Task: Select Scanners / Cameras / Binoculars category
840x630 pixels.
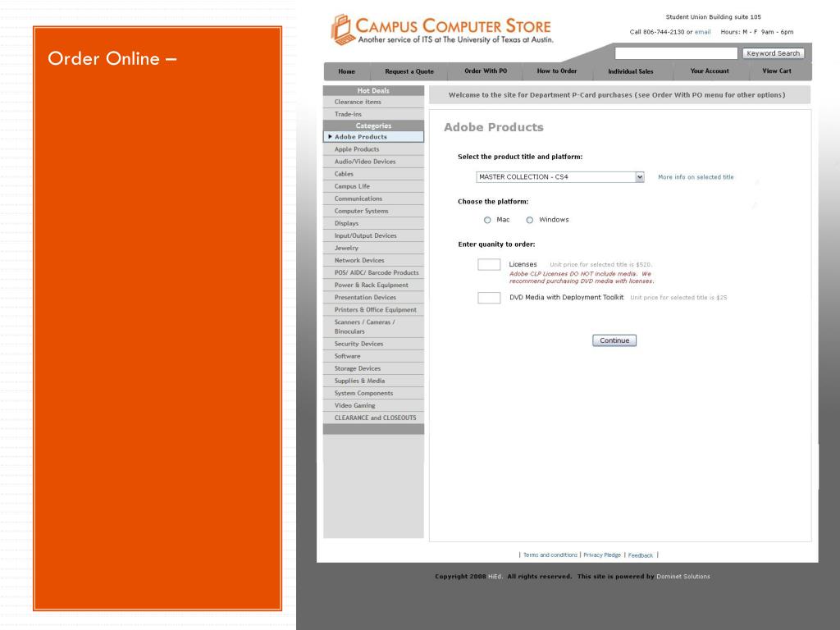Action: (x=373, y=326)
